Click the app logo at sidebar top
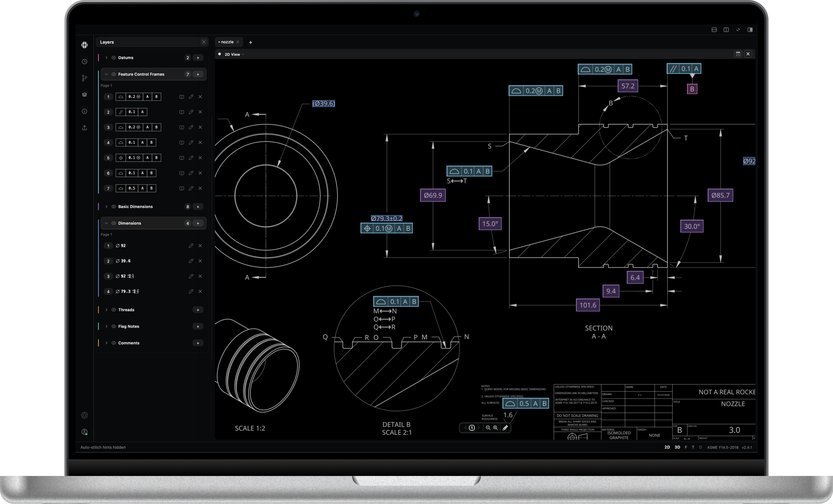The image size is (833, 504). pyautogui.click(x=84, y=45)
